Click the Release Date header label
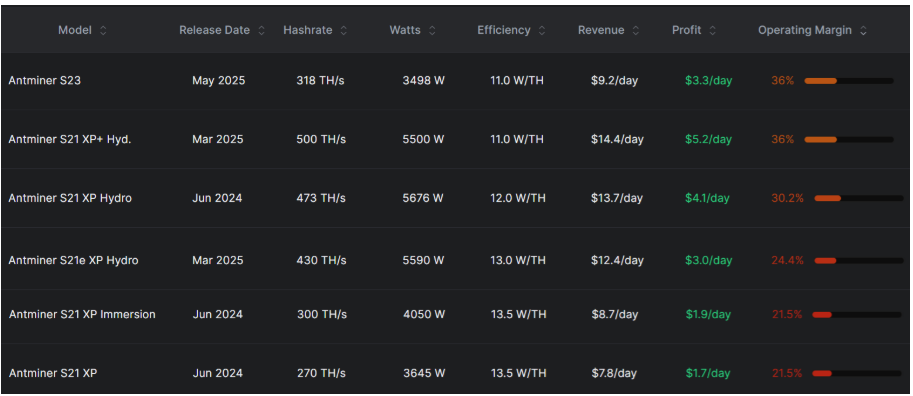The height and width of the screenshot is (396, 913). click(215, 30)
